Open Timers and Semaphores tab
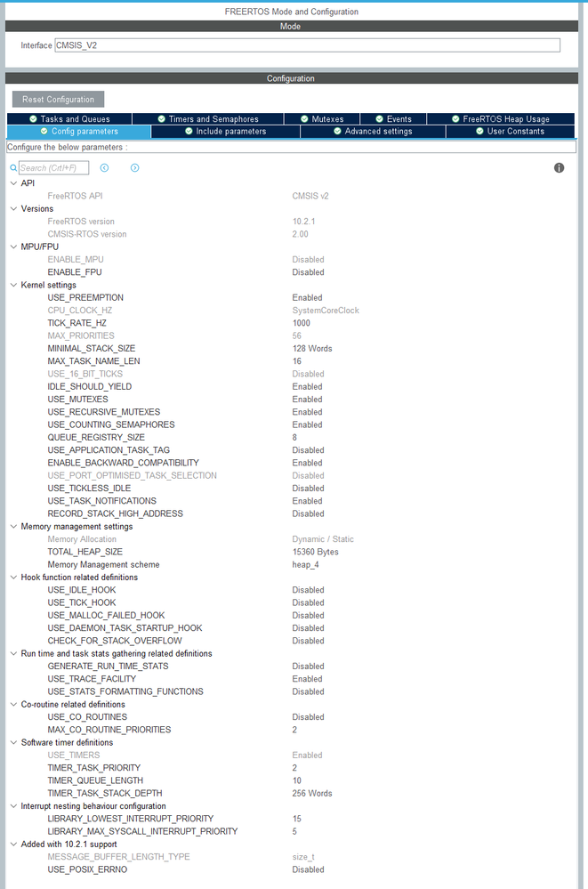Screen dimensions: 588x889 207,119
